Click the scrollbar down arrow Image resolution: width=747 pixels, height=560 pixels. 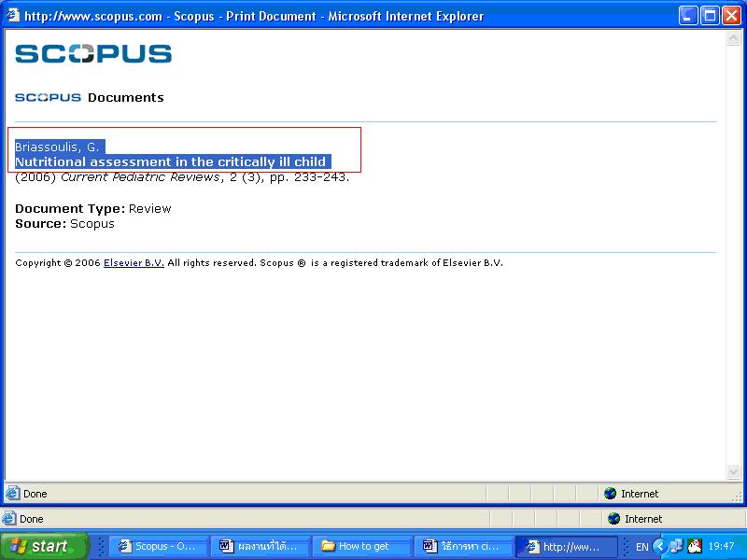point(733,471)
